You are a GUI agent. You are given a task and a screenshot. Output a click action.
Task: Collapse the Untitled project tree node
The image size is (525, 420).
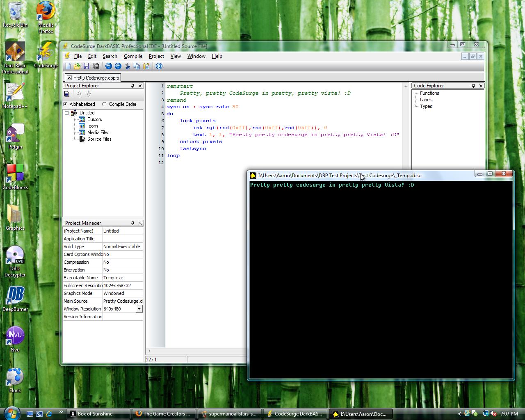pyautogui.click(x=66, y=113)
